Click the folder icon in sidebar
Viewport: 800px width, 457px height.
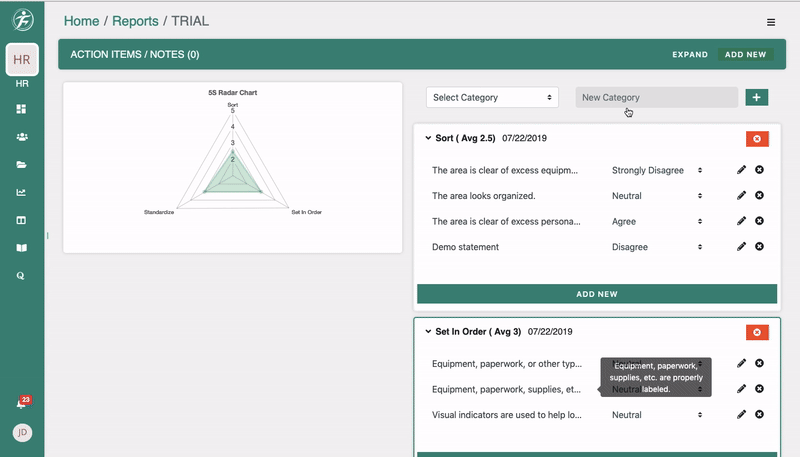pyautogui.click(x=21, y=164)
